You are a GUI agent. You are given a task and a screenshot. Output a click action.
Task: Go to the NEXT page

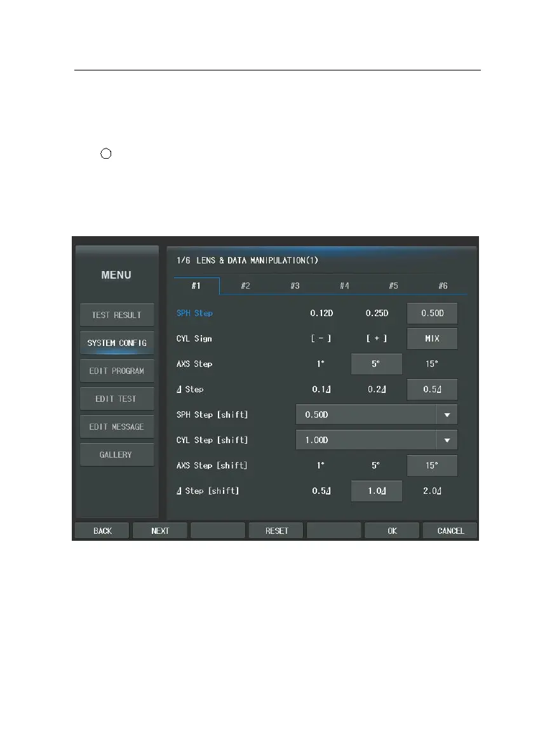[160, 531]
